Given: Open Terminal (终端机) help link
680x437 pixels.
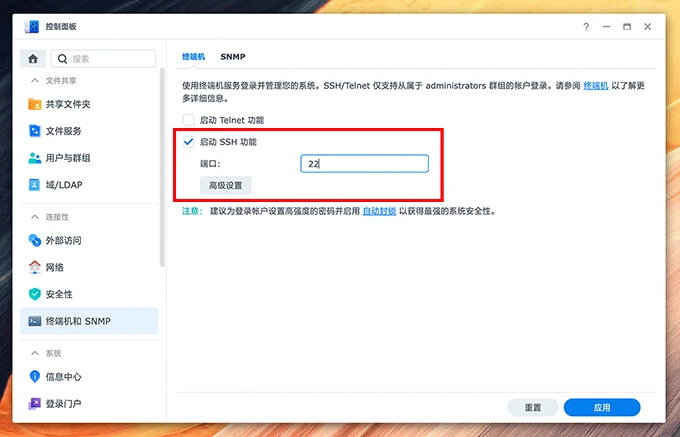Looking at the screenshot, I should click(595, 86).
